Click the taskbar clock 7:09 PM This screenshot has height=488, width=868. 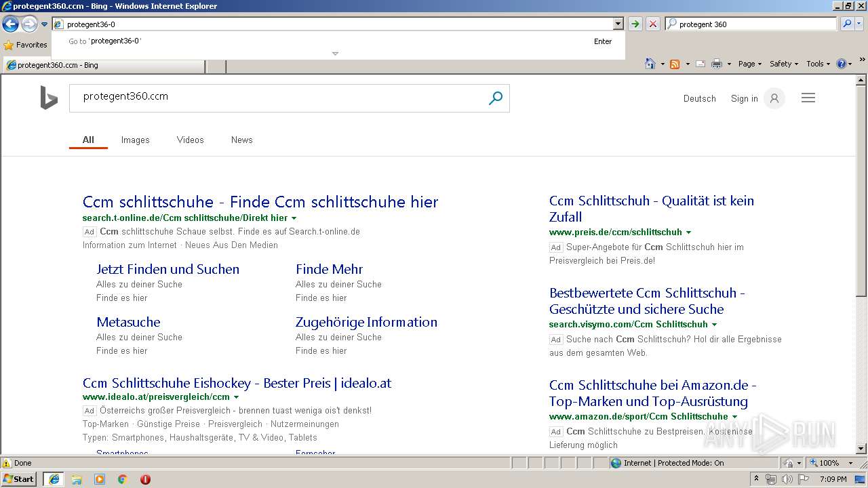tap(833, 479)
